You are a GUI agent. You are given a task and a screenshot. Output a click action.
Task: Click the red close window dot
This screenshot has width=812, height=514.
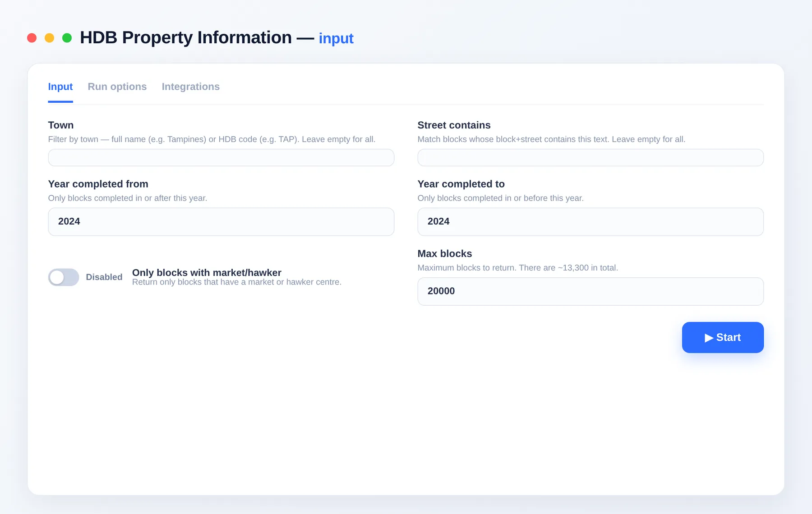pos(32,38)
